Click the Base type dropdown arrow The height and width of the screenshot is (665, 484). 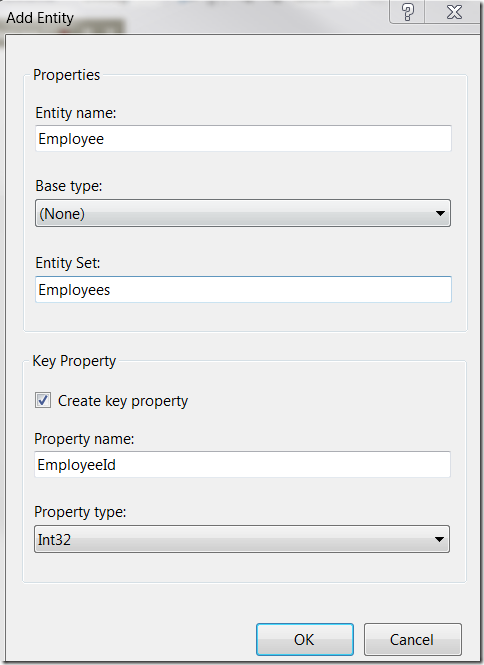tap(440, 213)
